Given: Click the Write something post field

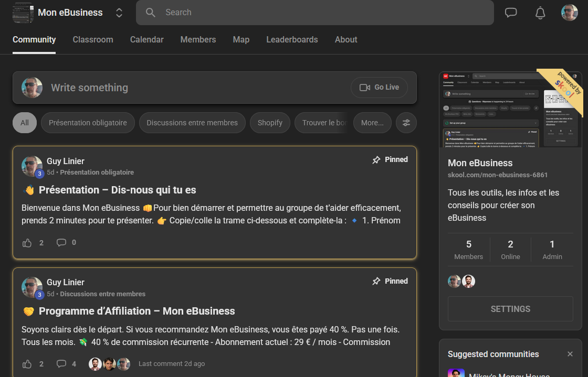Looking at the screenshot, I should click(x=194, y=88).
